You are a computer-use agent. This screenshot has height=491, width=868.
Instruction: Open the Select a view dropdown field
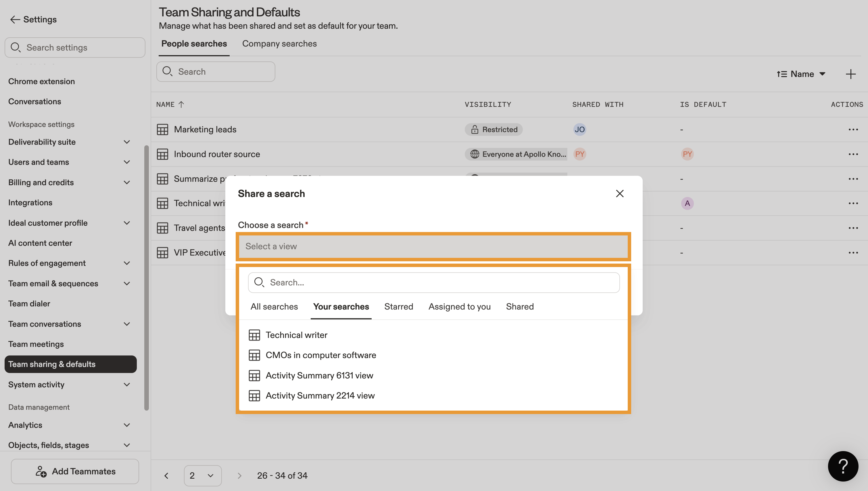[x=433, y=247]
